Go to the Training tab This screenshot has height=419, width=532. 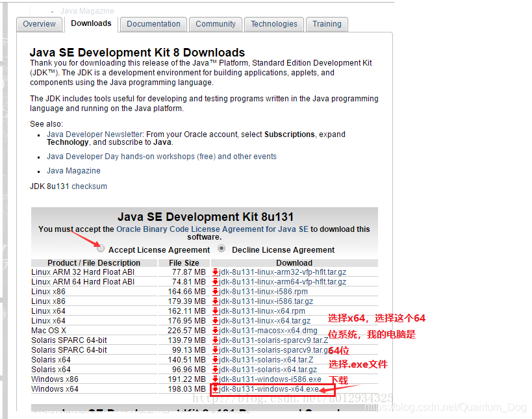click(327, 24)
